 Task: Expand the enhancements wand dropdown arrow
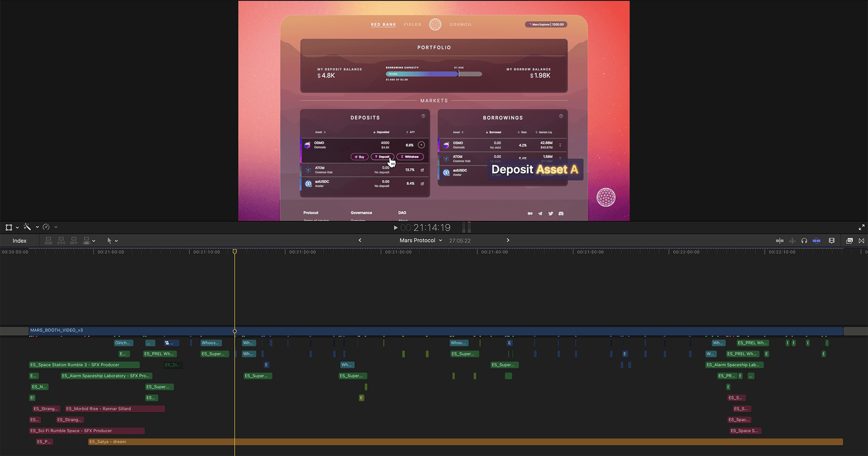pos(37,228)
